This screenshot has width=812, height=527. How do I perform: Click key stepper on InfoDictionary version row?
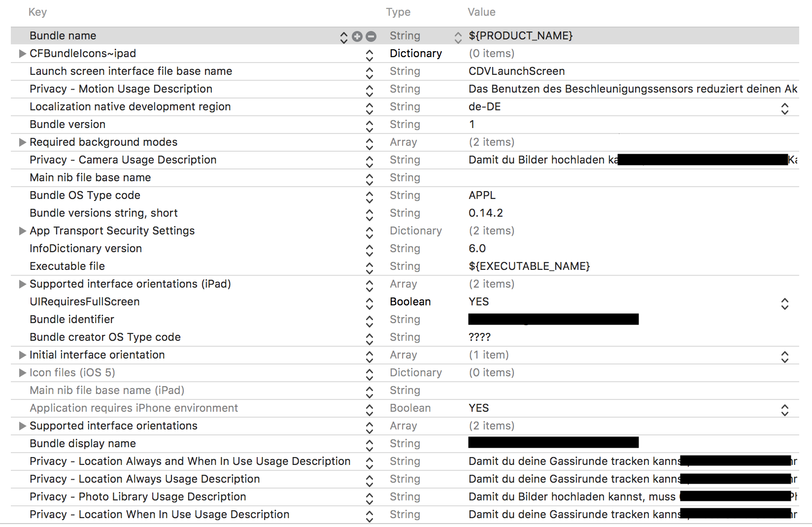tap(370, 250)
